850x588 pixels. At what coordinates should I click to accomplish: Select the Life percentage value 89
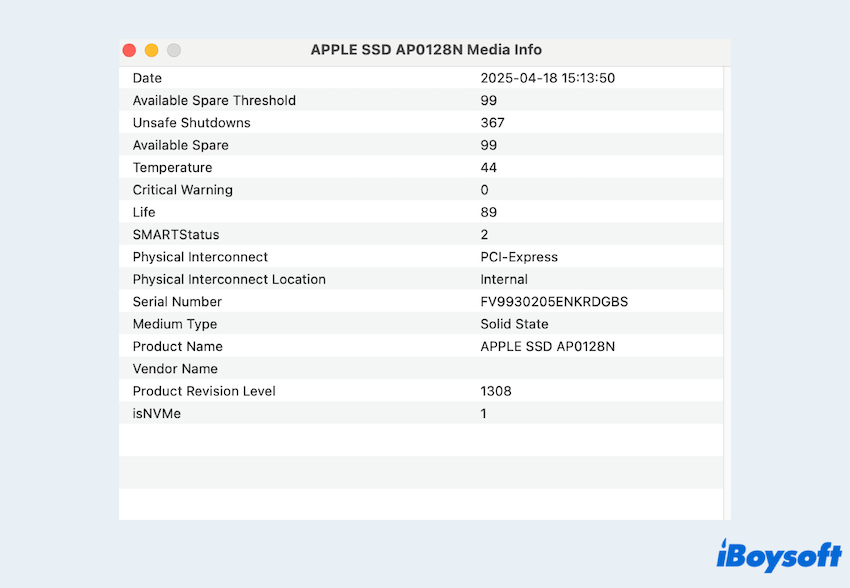[x=488, y=212]
